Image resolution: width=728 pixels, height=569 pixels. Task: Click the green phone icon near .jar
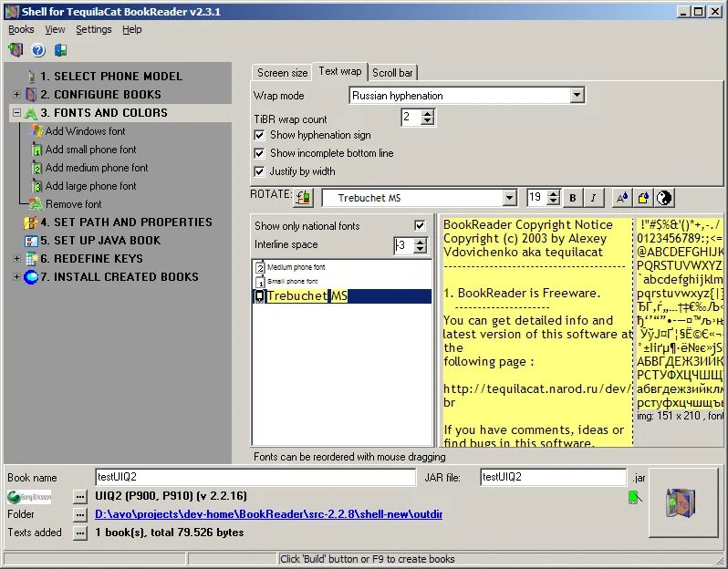pyautogui.click(x=635, y=498)
